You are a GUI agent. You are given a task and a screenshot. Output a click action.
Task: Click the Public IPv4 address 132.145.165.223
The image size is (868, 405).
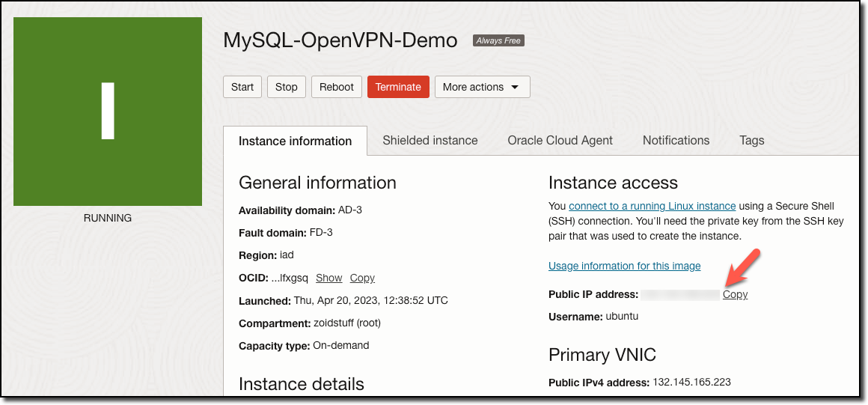click(x=692, y=383)
